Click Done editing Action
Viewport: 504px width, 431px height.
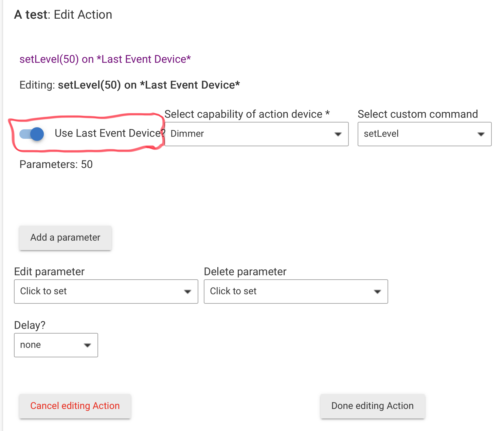[372, 406]
